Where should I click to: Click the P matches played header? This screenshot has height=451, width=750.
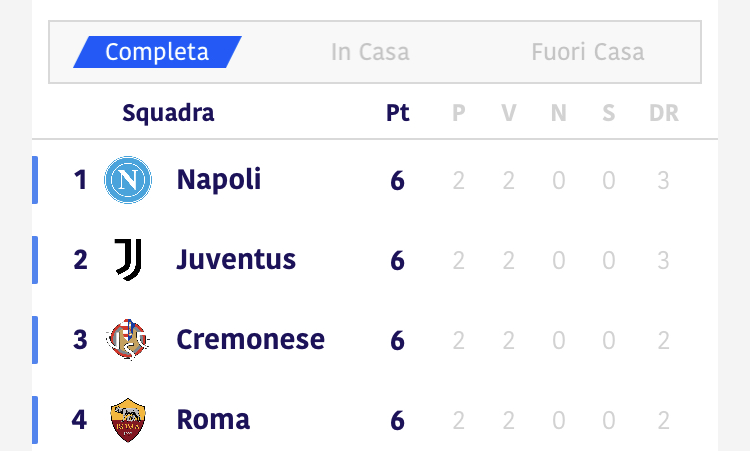coord(459,113)
